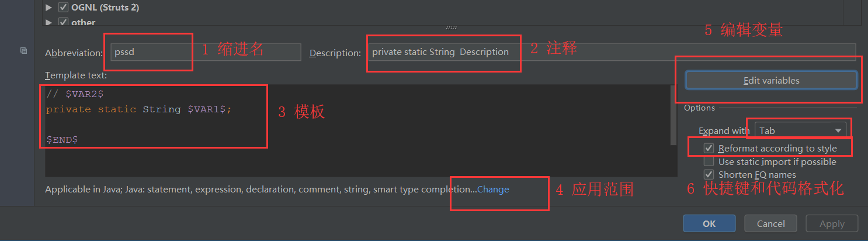The width and height of the screenshot is (868, 241).
Task: Uncheck the OGNL (Struts 2) group checkbox
Action: [x=63, y=8]
